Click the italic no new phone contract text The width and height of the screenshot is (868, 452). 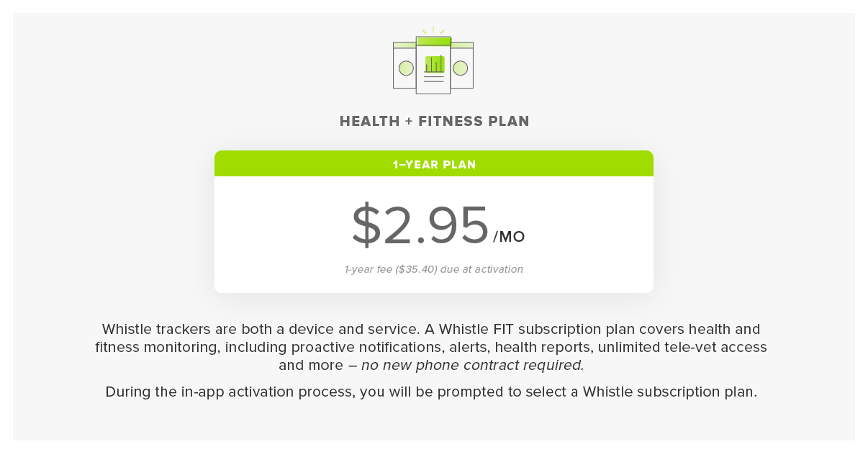point(472,365)
